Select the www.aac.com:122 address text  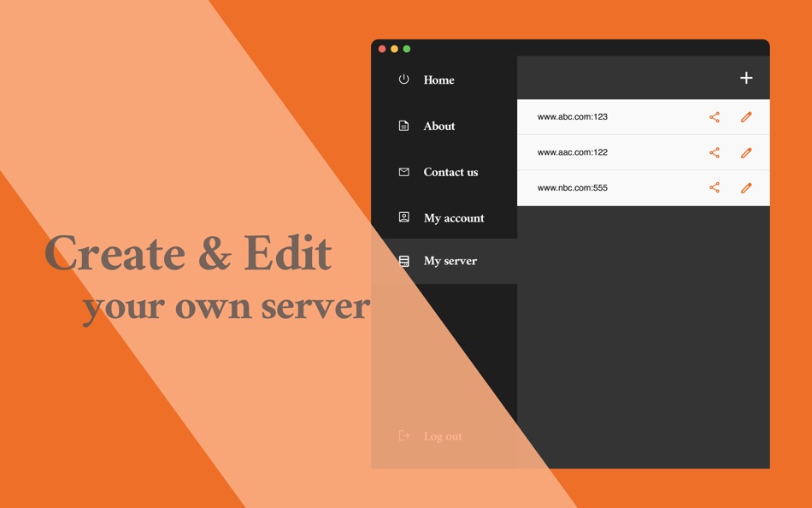[572, 152]
